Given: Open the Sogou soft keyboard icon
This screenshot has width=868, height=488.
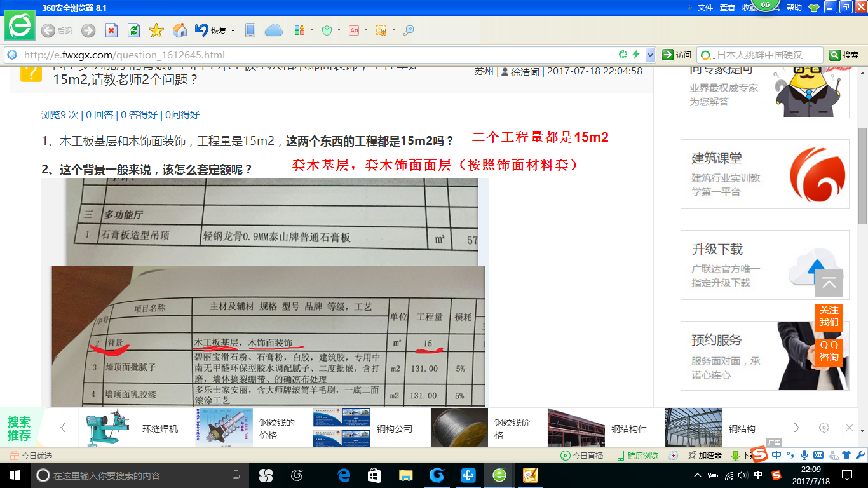Looking at the screenshot, I should [818, 455].
